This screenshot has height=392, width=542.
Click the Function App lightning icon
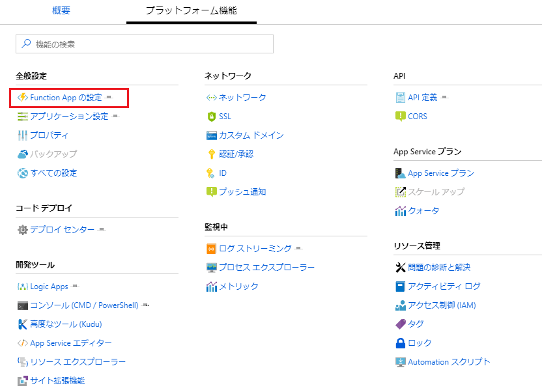click(23, 98)
